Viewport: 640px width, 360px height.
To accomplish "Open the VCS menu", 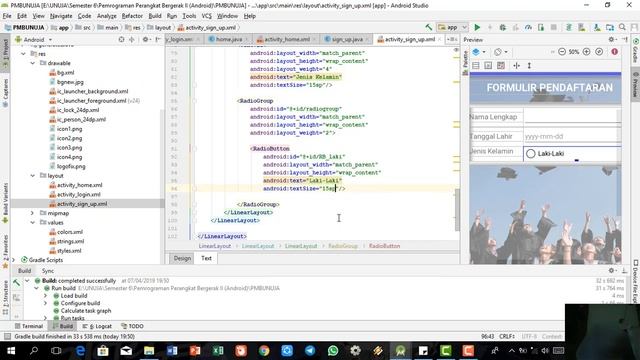I will point(207,16).
